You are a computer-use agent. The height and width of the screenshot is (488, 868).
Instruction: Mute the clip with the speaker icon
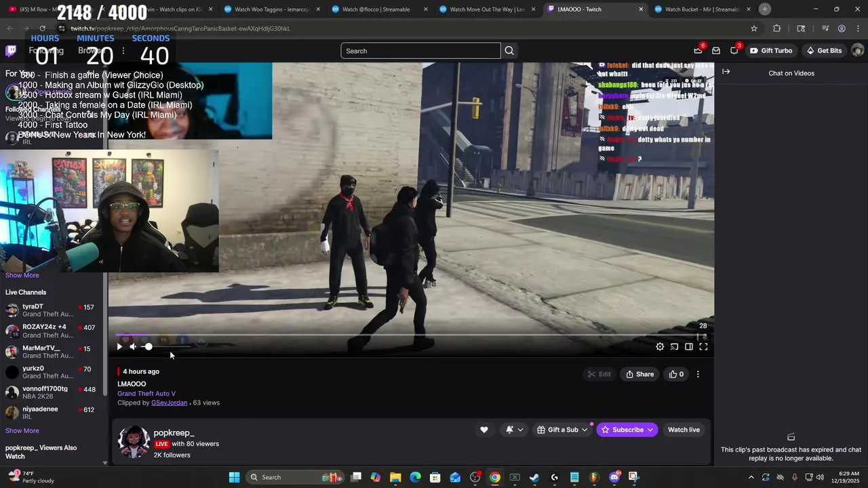[133, 346]
